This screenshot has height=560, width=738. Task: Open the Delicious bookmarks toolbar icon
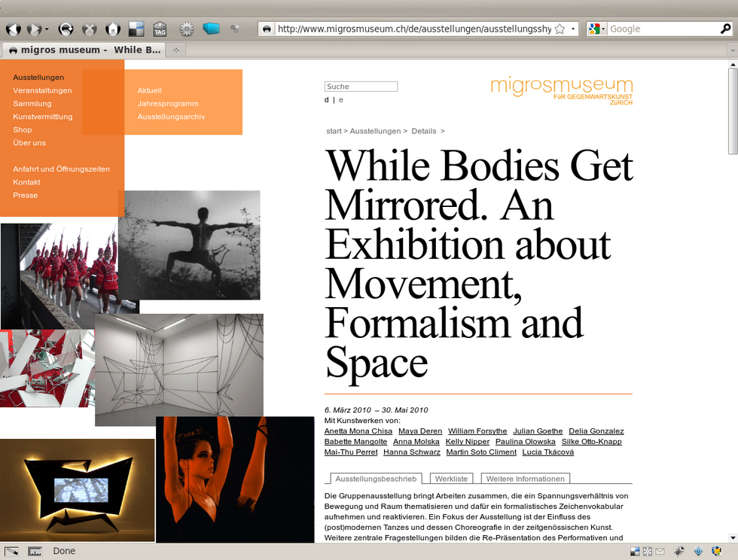(x=136, y=29)
